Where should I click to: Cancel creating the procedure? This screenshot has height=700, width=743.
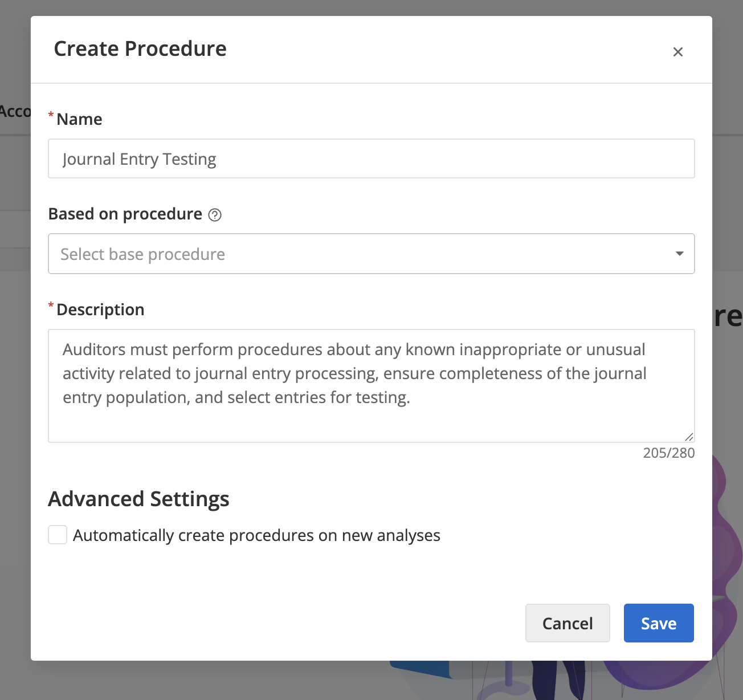[x=567, y=622]
